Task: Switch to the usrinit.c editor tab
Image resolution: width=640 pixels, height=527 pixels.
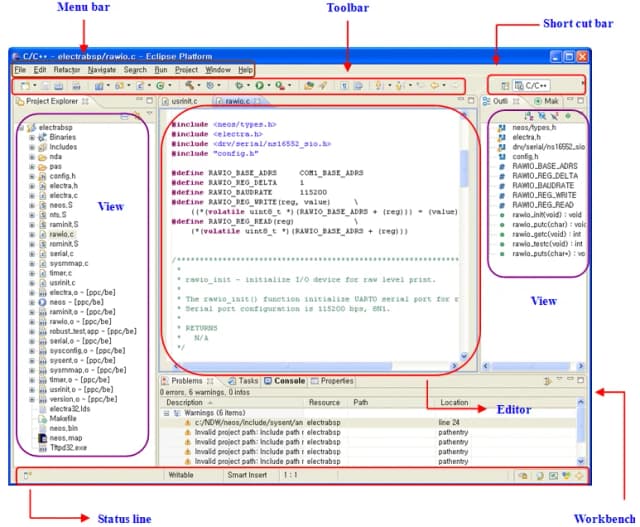Action: 180,101
